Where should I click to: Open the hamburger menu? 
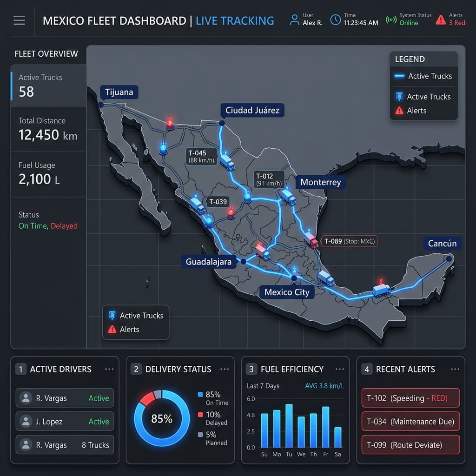19,20
